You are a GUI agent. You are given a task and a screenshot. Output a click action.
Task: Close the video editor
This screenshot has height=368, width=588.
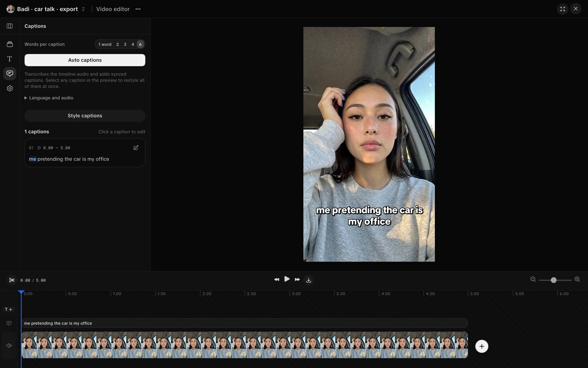click(576, 9)
